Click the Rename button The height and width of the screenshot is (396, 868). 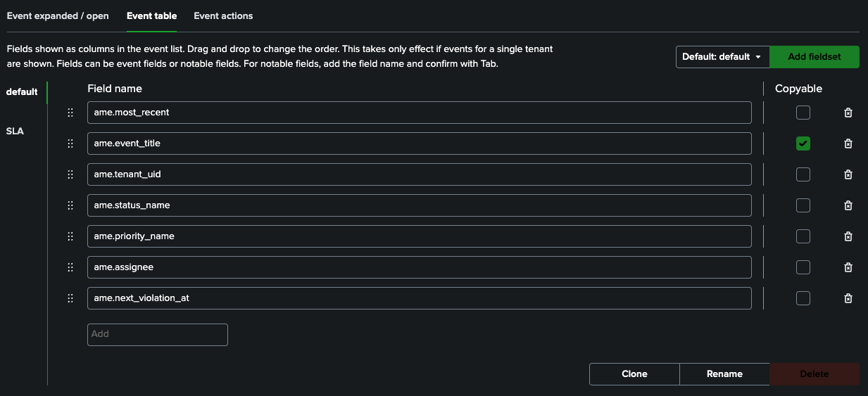click(x=724, y=374)
